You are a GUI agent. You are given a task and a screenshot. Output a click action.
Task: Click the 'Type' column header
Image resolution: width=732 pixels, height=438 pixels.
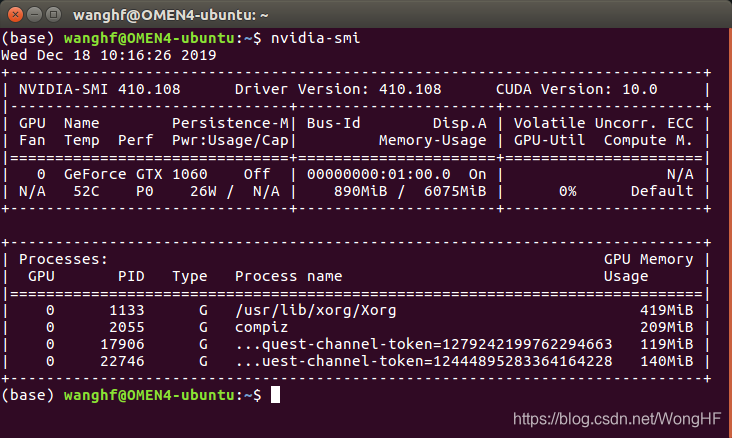pyautogui.click(x=190, y=276)
